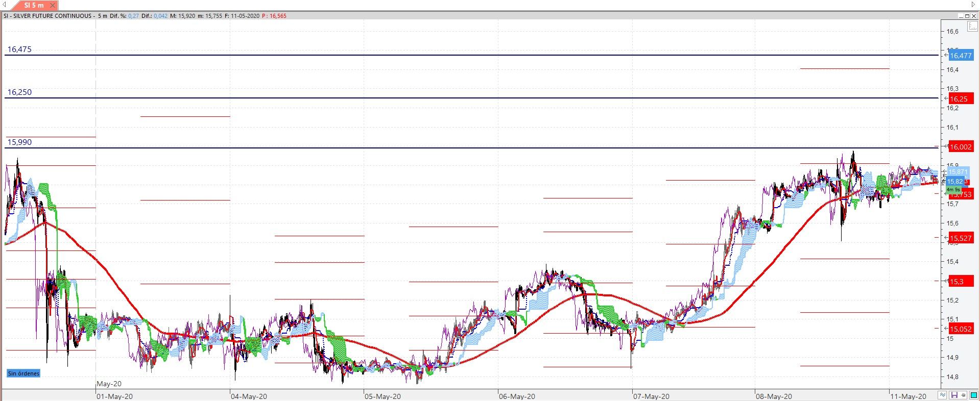Image resolution: width=980 pixels, height=401 pixels.
Task: Pin the chart with the pushpin icon
Action: click(x=964, y=395)
